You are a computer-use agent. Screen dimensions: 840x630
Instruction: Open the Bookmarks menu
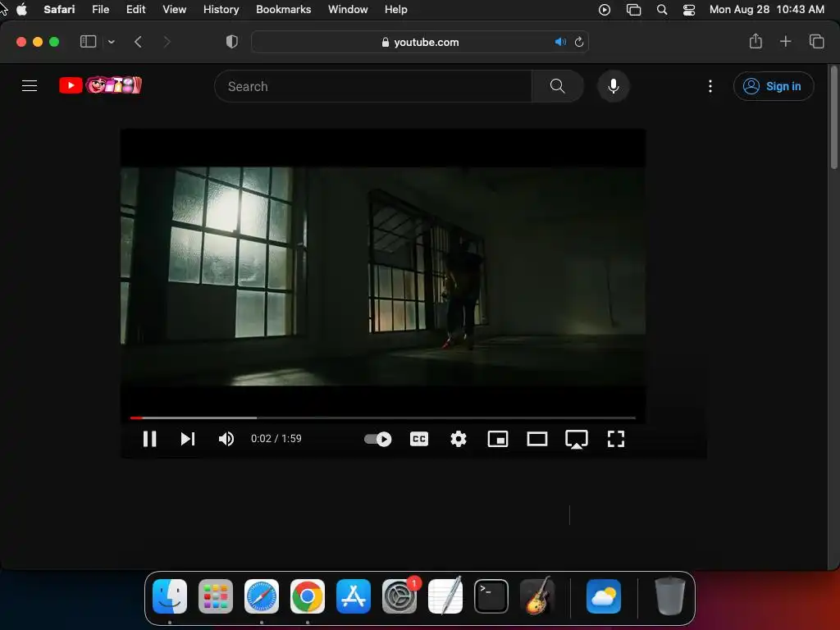283,10
